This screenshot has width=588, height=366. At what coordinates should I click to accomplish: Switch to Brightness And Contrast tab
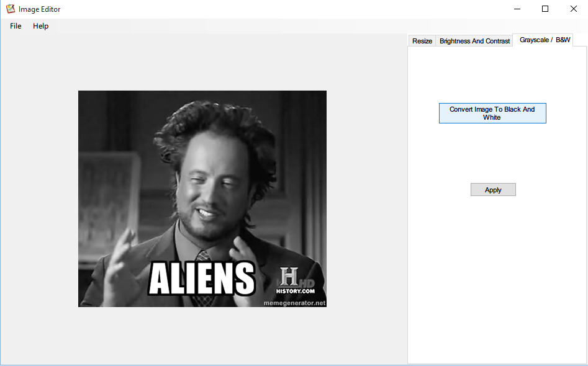coord(474,41)
